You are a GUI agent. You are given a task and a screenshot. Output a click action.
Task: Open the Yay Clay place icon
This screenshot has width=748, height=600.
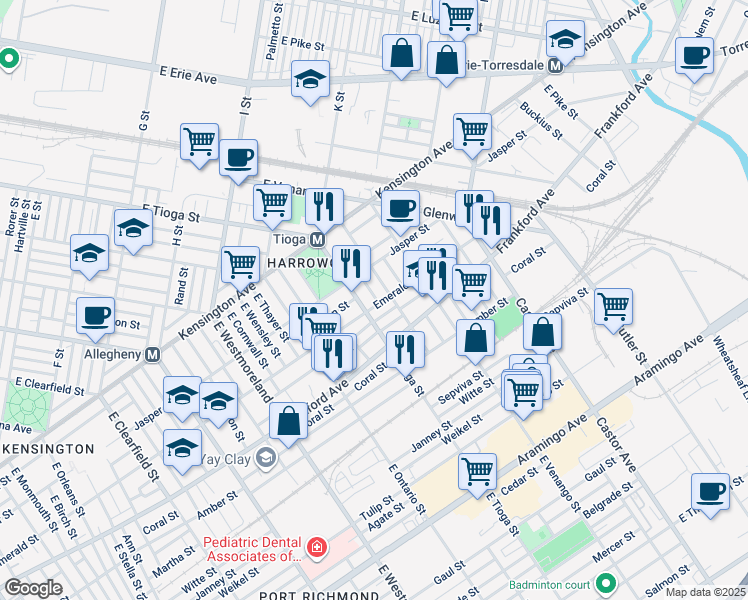click(x=266, y=459)
